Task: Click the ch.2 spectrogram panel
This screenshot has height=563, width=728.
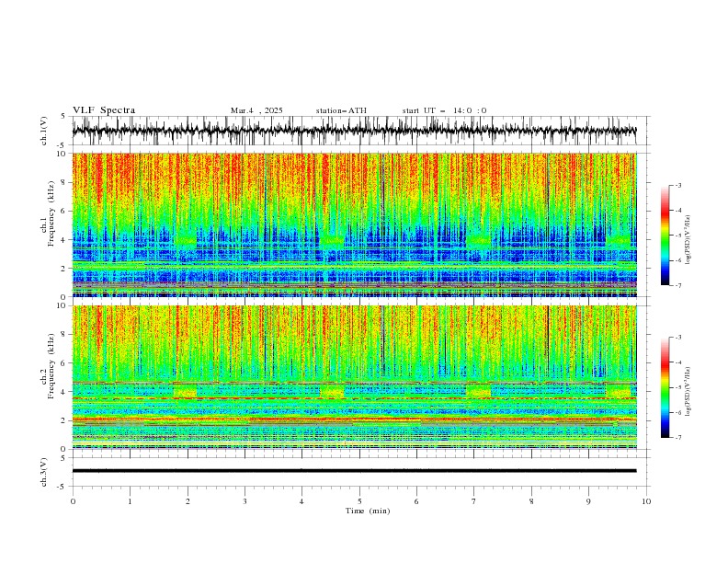Action: coord(354,377)
